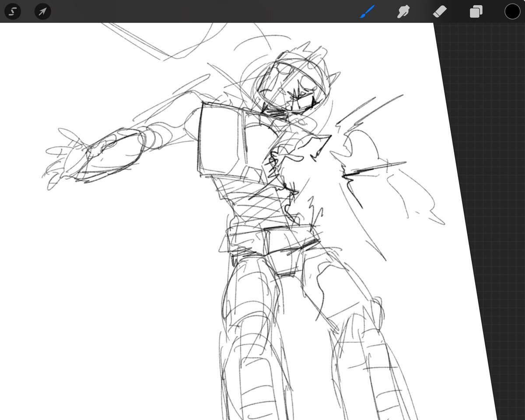Open the Layers panel icon

pyautogui.click(x=476, y=12)
